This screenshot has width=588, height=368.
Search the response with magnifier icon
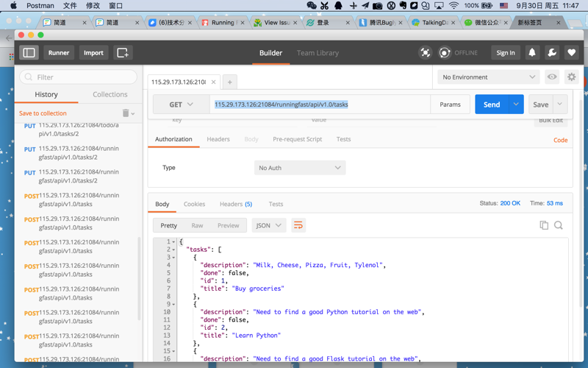click(559, 225)
